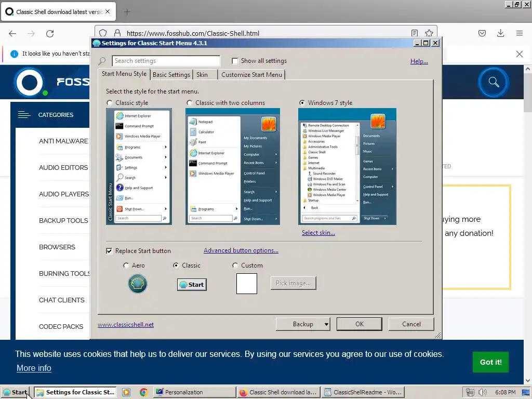Uncheck Replace Start button checkbox
The image size is (532, 399).
[109, 251]
